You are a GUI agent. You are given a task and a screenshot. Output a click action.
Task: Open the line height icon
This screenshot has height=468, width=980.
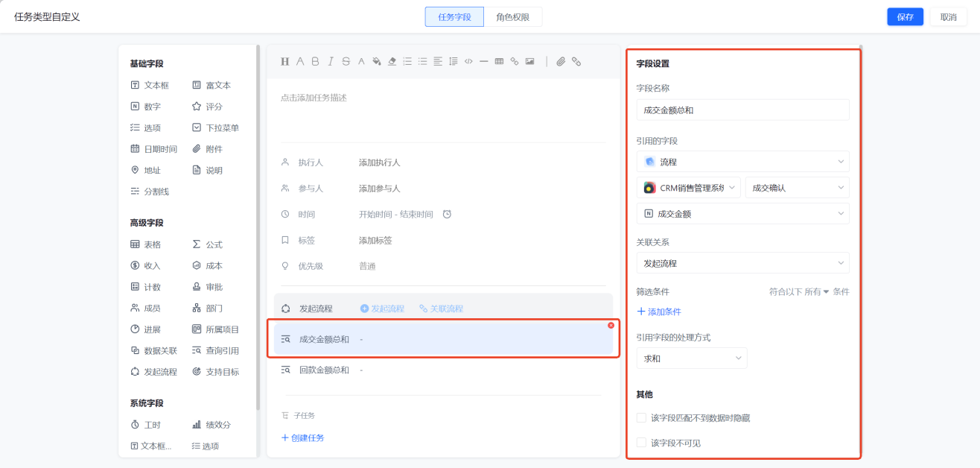pyautogui.click(x=453, y=62)
